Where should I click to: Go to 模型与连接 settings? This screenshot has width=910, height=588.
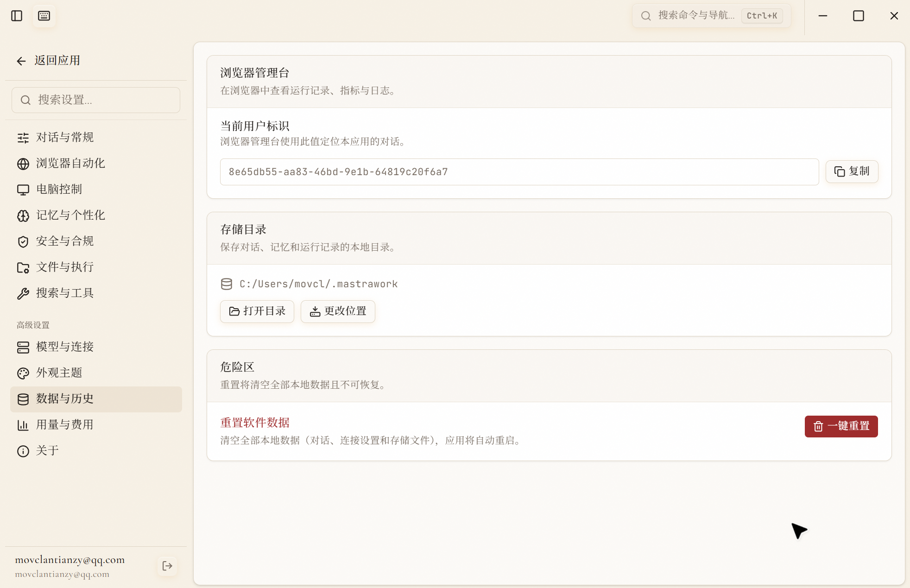tap(96, 347)
